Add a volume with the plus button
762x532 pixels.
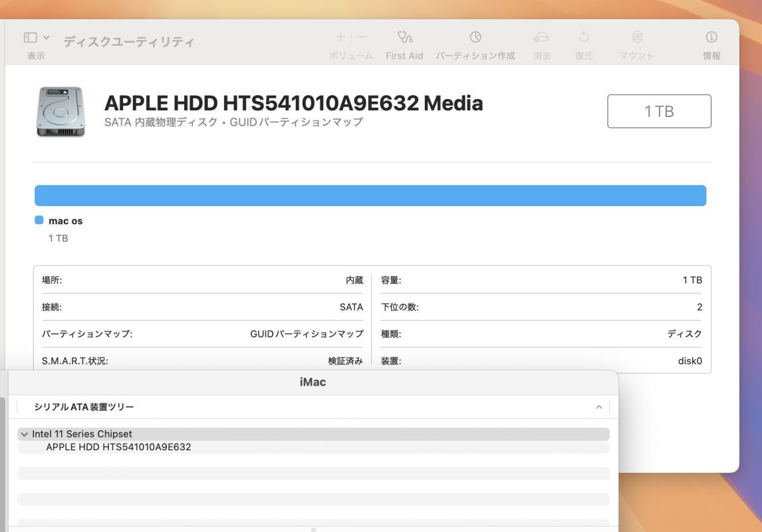pyautogui.click(x=340, y=37)
